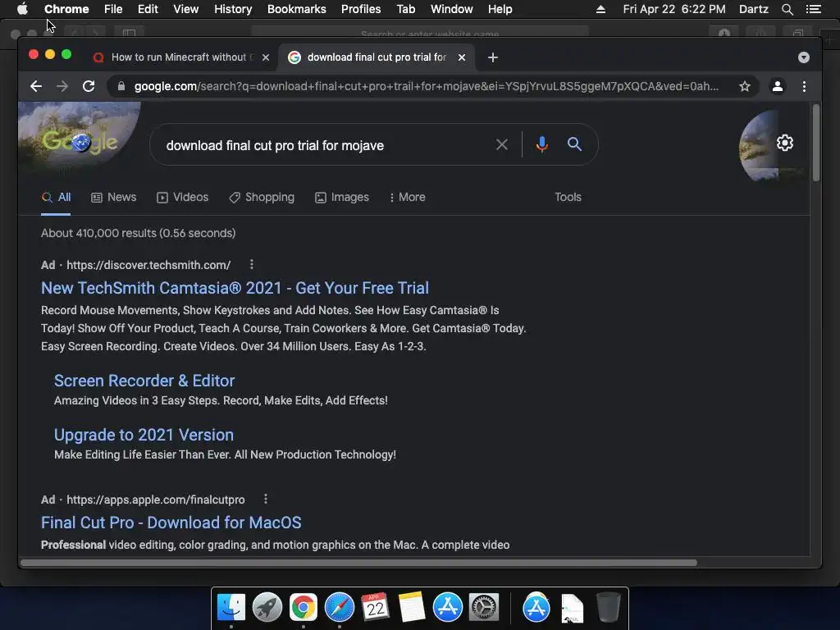Switch to News results

tap(113, 197)
